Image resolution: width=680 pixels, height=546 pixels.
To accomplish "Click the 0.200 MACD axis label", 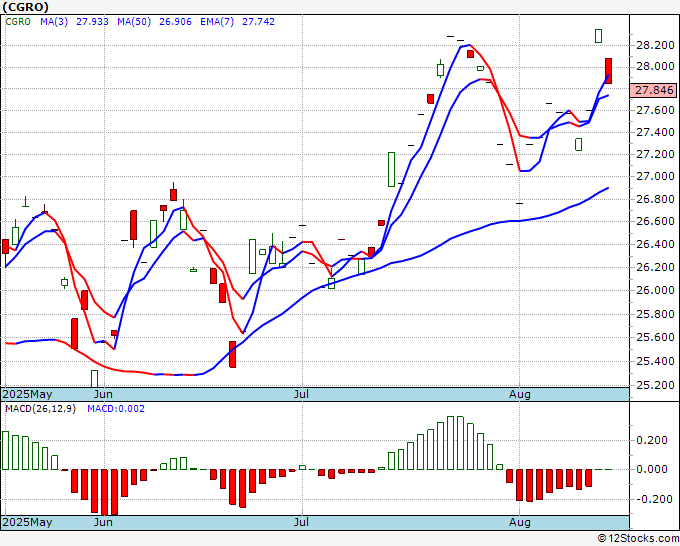I will (x=652, y=440).
